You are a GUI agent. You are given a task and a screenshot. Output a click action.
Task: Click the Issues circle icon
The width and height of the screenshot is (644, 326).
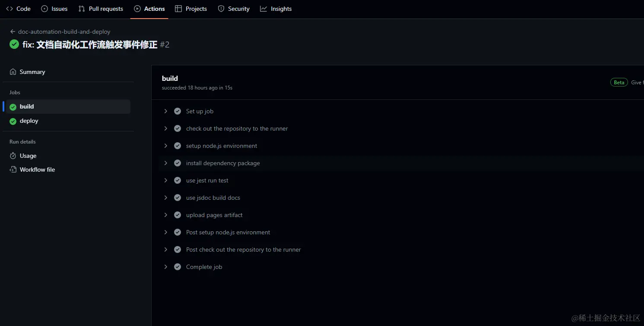(44, 9)
